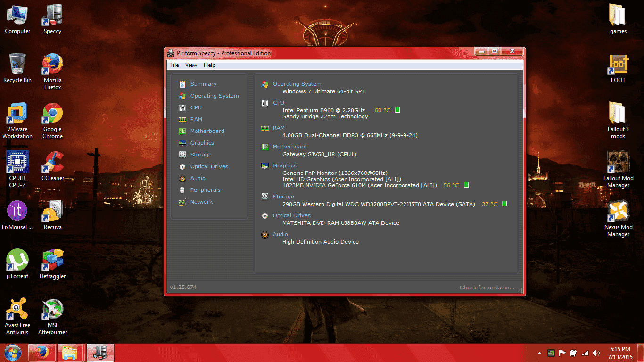Select the Defraggler desktop shortcut
Viewport: 644px width, 362px height.
pos(53,264)
